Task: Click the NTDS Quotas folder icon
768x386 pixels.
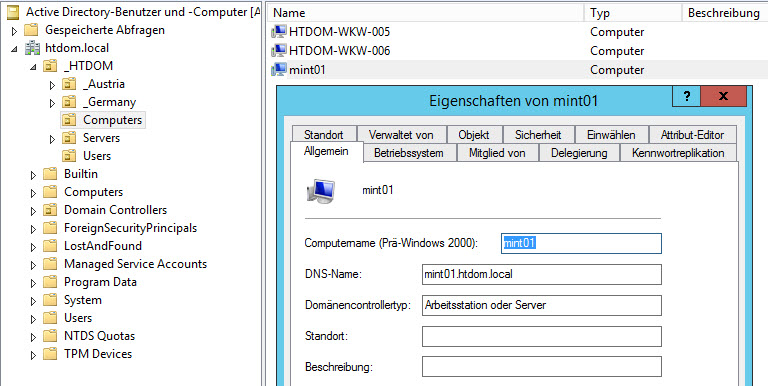Action: 50,336
